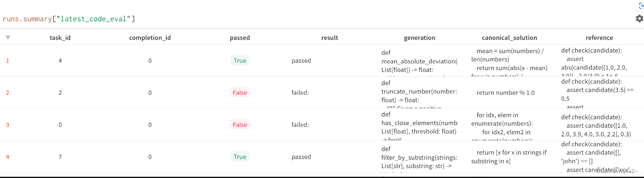Click the reference column header

click(x=599, y=37)
